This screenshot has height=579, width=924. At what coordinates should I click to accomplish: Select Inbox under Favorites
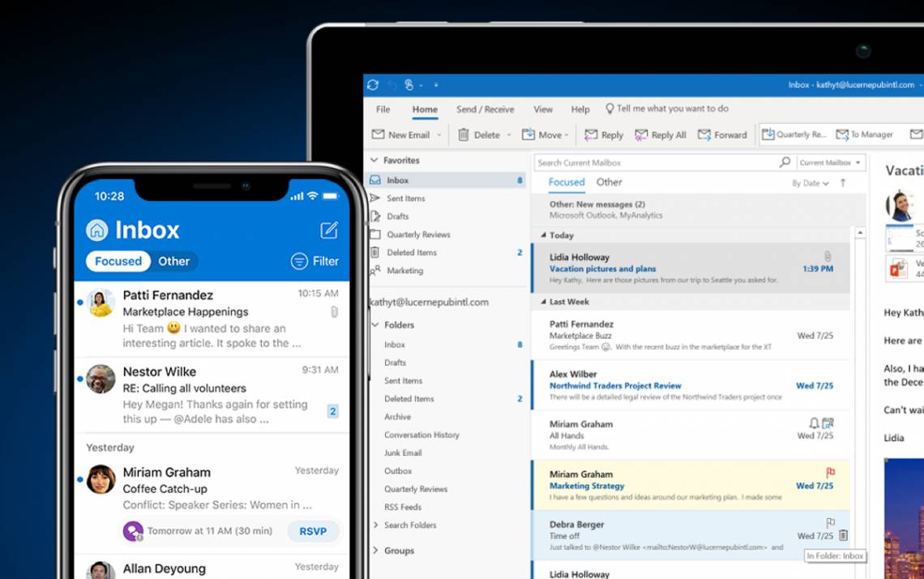pos(447,180)
